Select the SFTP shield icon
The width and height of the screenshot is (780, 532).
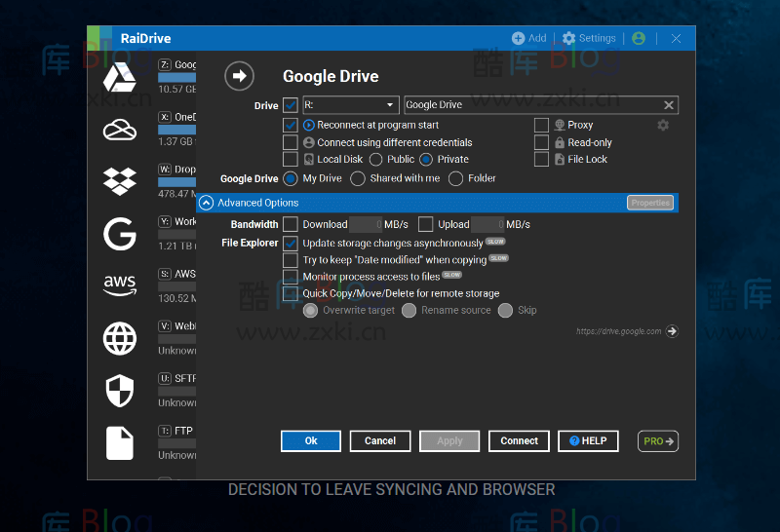pyautogui.click(x=120, y=390)
